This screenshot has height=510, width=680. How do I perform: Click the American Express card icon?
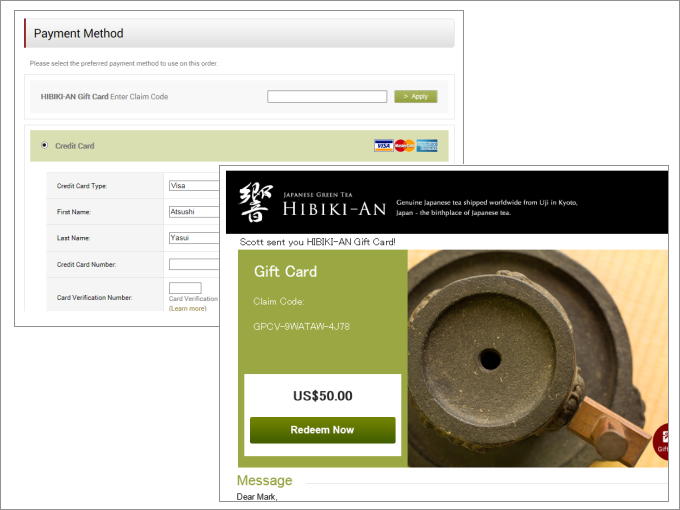point(427,146)
